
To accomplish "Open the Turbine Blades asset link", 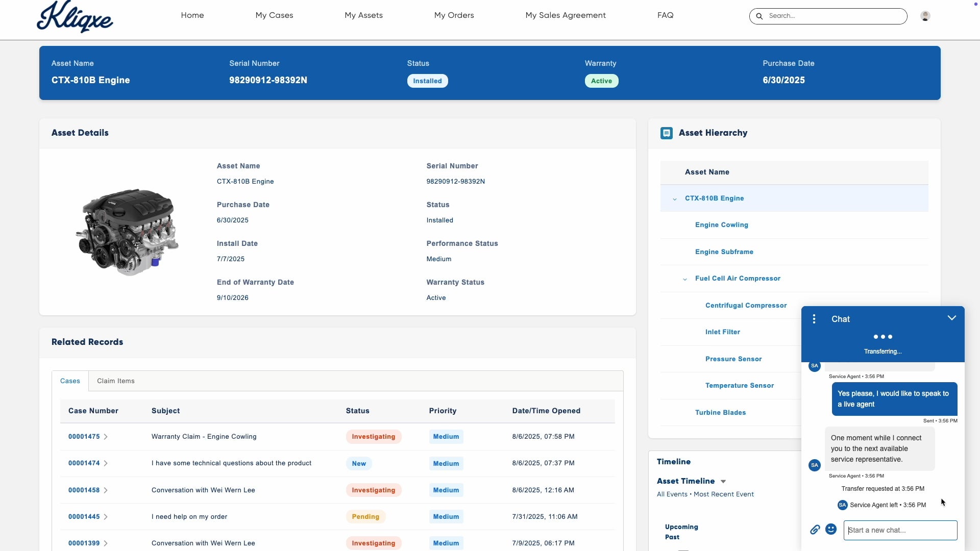I will [720, 413].
